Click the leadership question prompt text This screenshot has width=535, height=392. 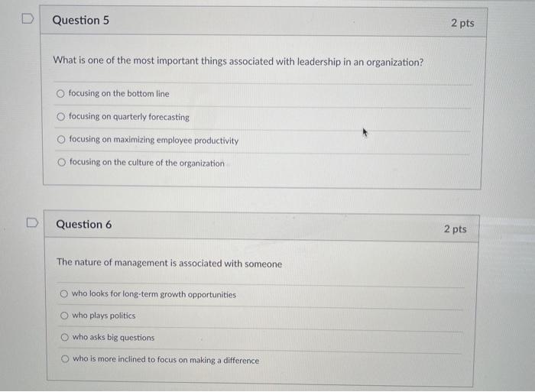coord(238,62)
